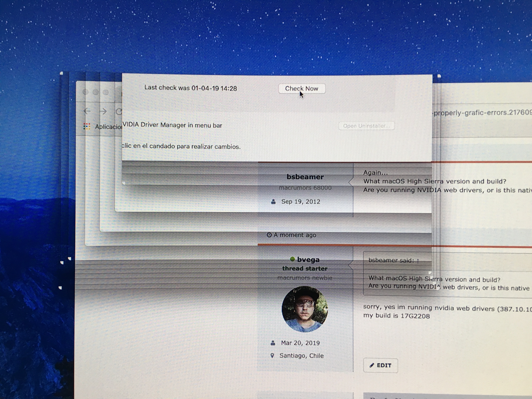Click the browser reload icon

pos(119,111)
